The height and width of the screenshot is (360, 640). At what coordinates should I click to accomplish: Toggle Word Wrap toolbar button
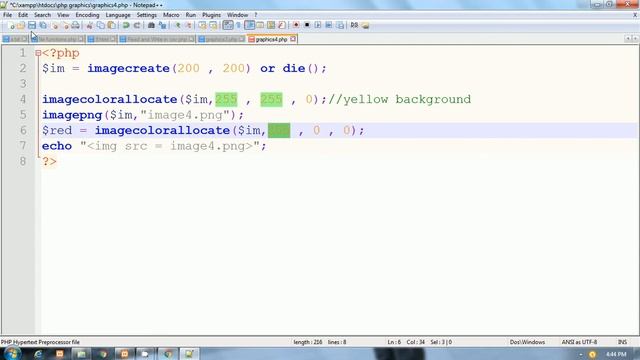(228, 25)
